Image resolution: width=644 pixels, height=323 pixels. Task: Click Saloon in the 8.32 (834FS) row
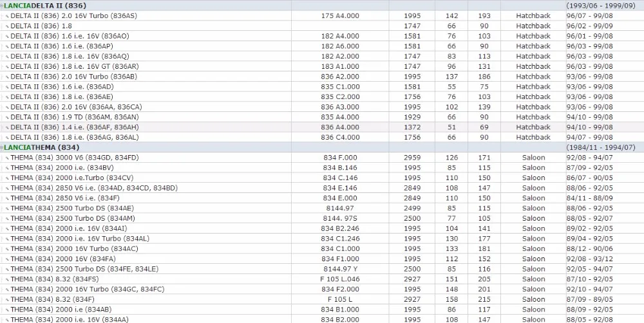[x=533, y=279]
